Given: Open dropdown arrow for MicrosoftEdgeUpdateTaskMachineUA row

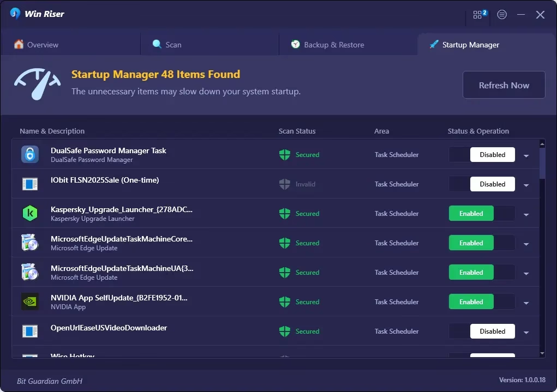Looking at the screenshot, I should tap(526, 274).
